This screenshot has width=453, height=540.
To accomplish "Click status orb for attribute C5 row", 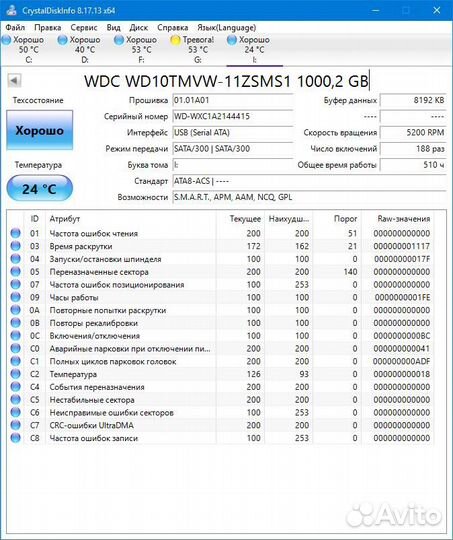I will pos(16,399).
